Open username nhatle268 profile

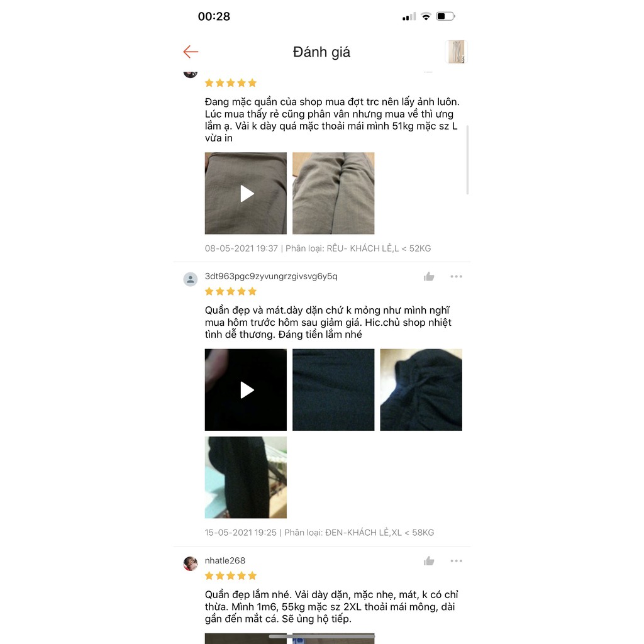click(225, 560)
